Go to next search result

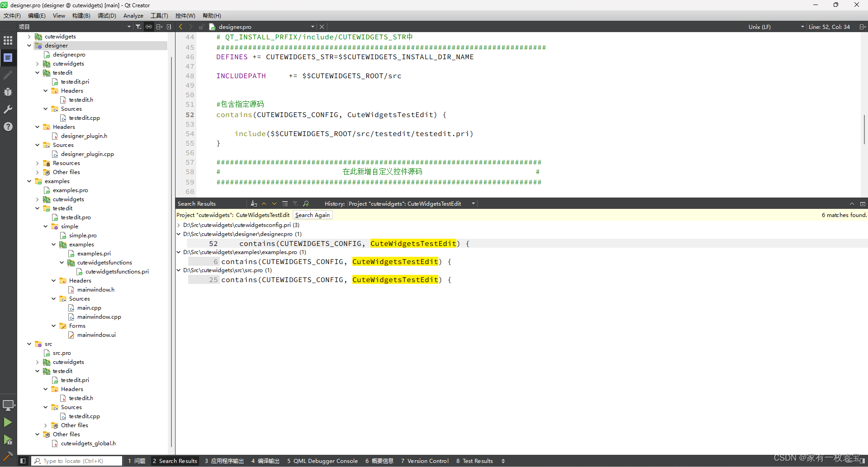pos(274,203)
